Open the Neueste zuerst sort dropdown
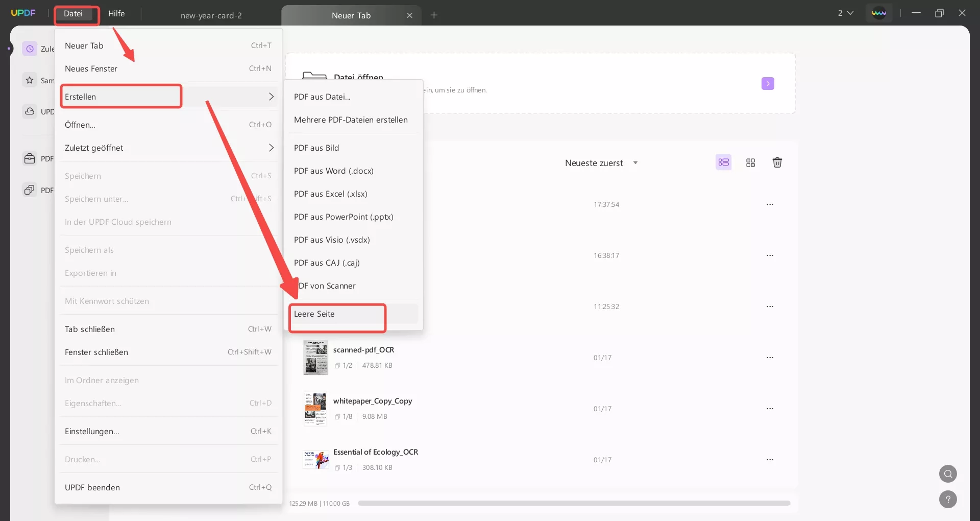Viewport: 980px width, 521px height. pyautogui.click(x=601, y=163)
